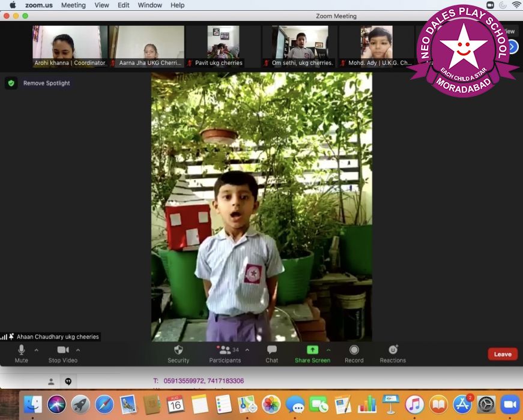The height and width of the screenshot is (420, 523).
Task: Open Reminders from the Dock
Action: click(223, 404)
